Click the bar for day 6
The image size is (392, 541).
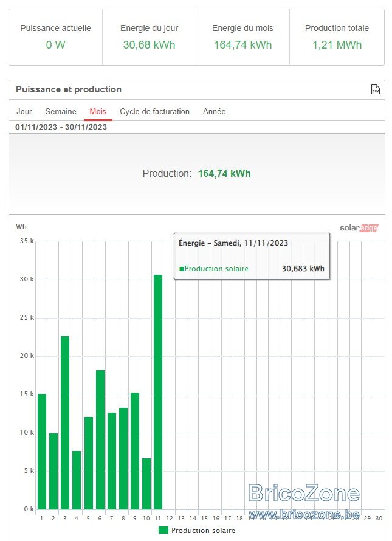coord(100,440)
